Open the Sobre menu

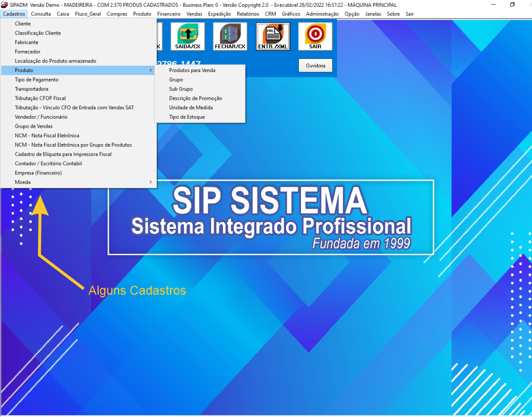click(393, 14)
